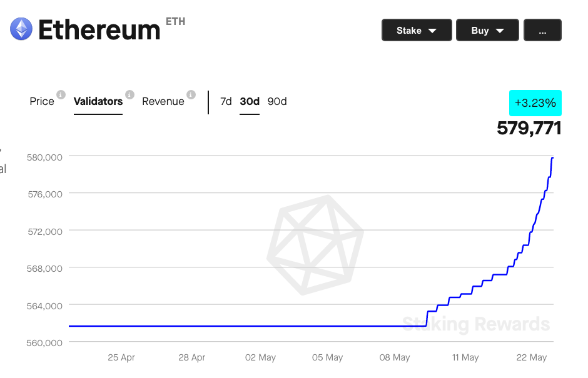
Task: Set the chart range to 7d
Action: click(226, 101)
